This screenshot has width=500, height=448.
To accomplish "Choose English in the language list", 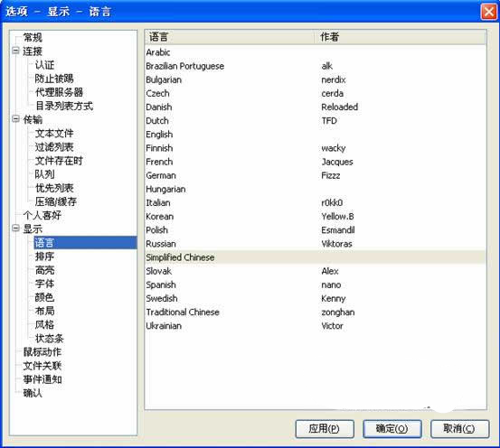I will tap(159, 135).
